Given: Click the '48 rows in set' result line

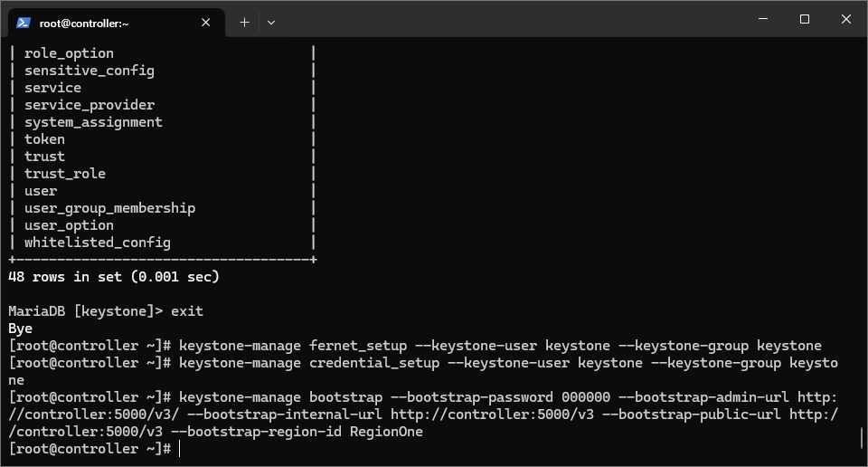Looking at the screenshot, I should [x=114, y=276].
